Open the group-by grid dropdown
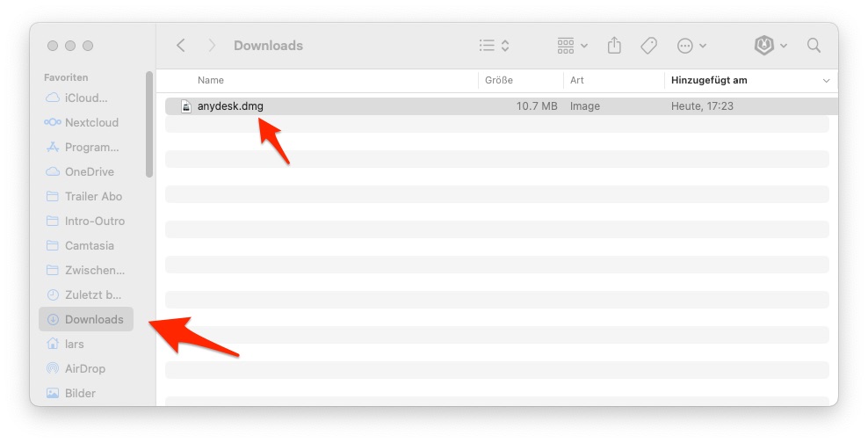The height and width of the screenshot is (443, 868). click(x=573, y=46)
